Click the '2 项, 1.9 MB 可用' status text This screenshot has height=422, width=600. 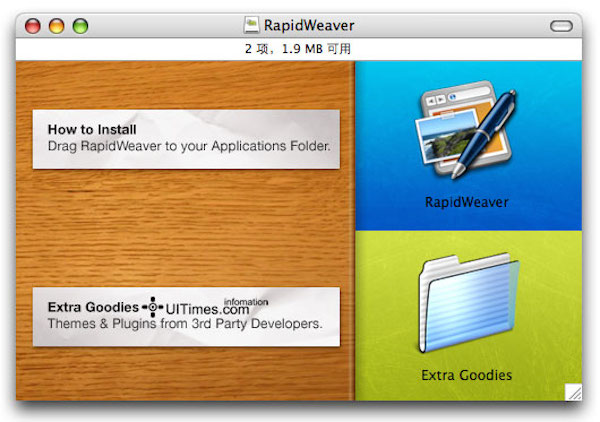(298, 49)
